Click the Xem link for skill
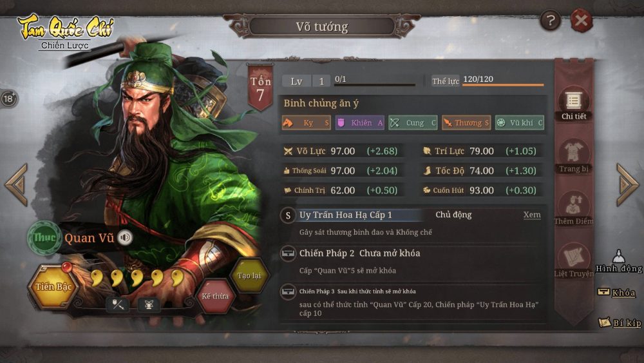 pyautogui.click(x=532, y=215)
